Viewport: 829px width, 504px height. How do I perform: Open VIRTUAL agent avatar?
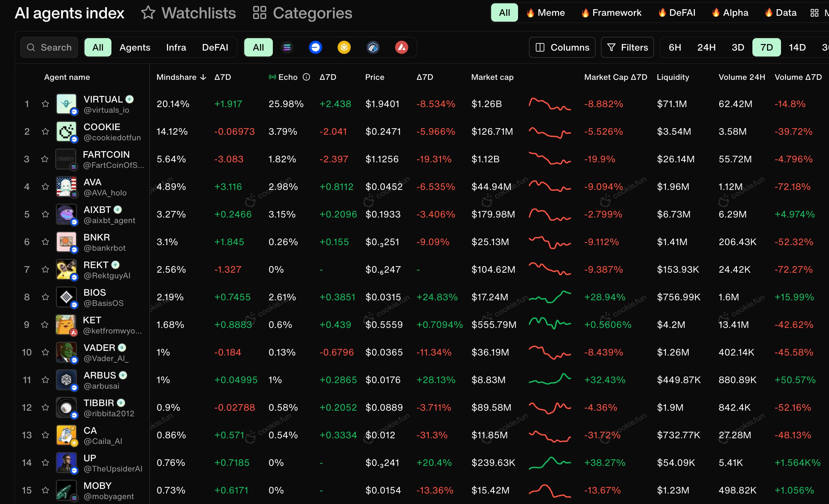point(66,104)
